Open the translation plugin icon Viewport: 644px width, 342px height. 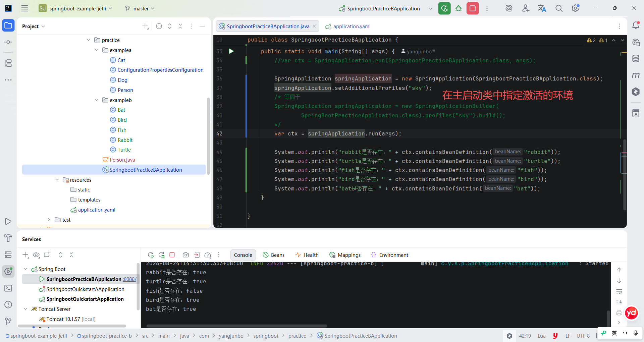click(x=542, y=8)
